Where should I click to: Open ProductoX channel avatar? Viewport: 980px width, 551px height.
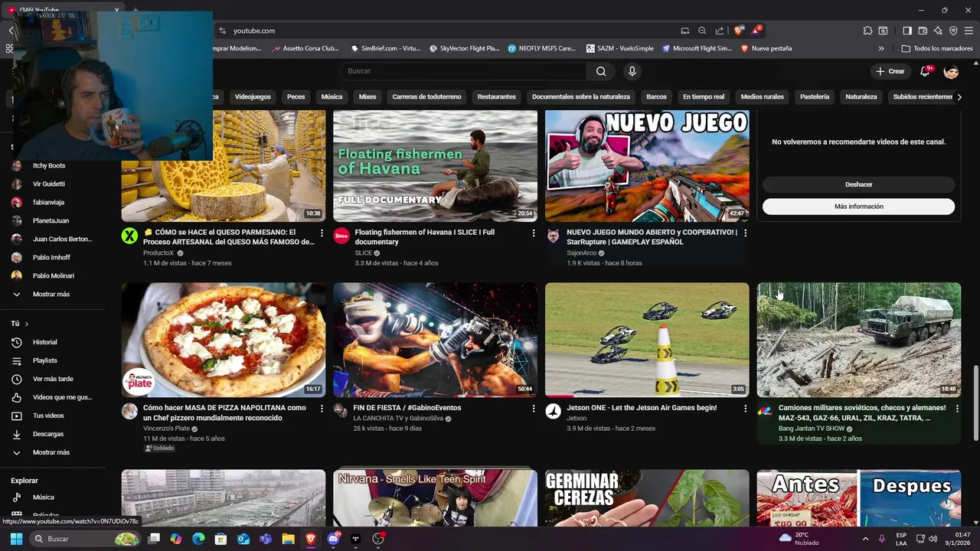tap(129, 236)
